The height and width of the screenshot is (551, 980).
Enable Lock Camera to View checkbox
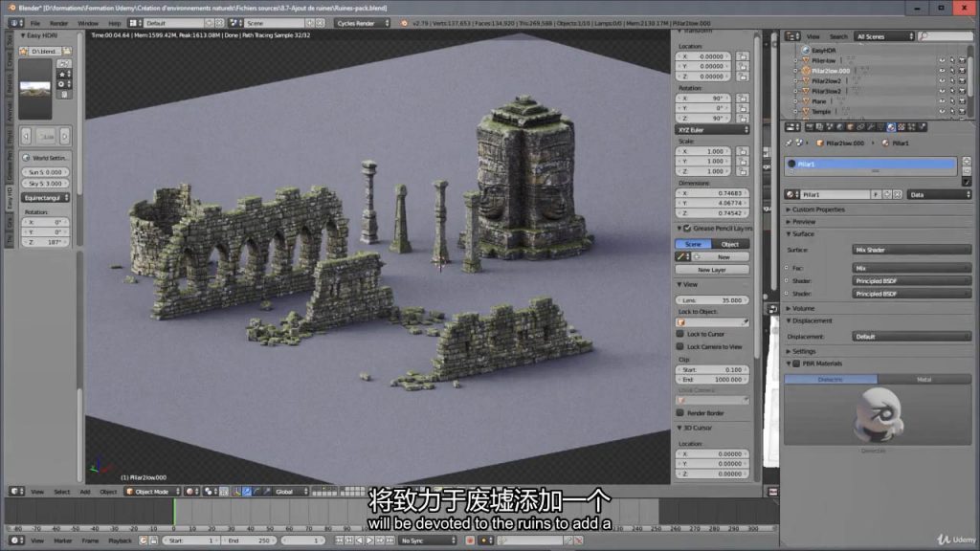pos(680,346)
